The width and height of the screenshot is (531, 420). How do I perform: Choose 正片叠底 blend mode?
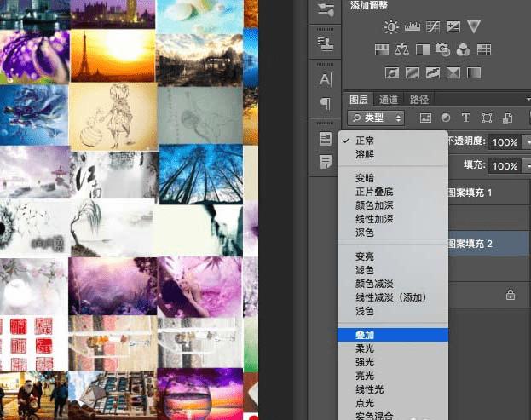tap(393, 192)
